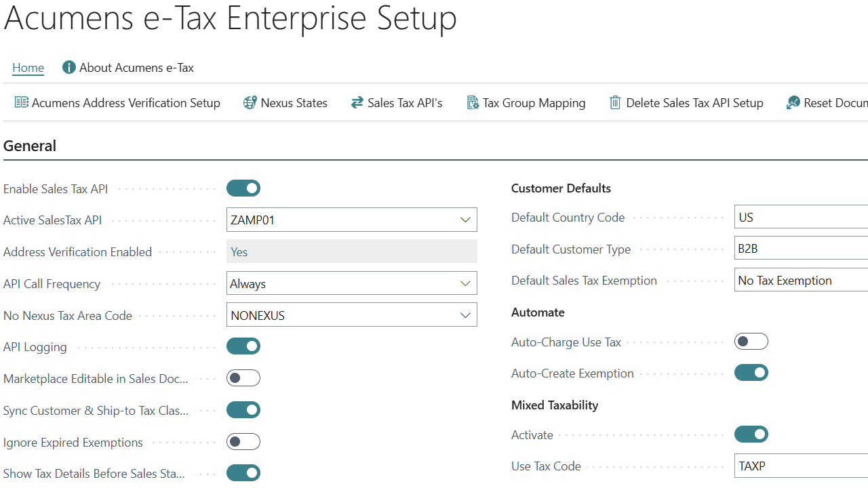The height and width of the screenshot is (488, 868).
Task: Click the Customer Defaults heading
Action: click(561, 188)
